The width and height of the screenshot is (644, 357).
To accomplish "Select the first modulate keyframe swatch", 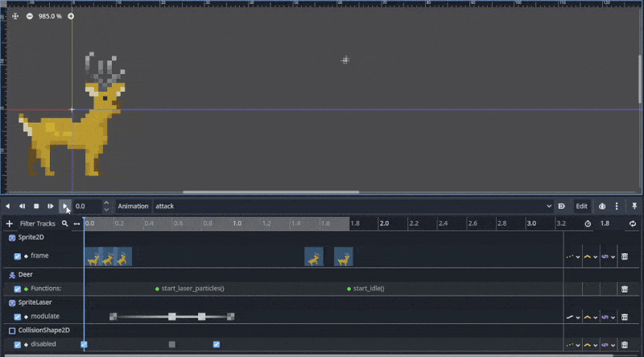I will click(x=113, y=316).
